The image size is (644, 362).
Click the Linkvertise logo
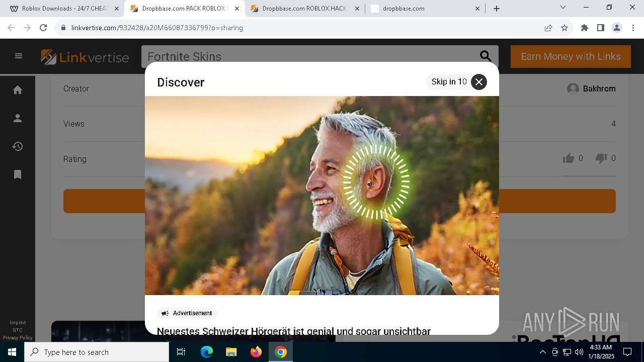85,57
